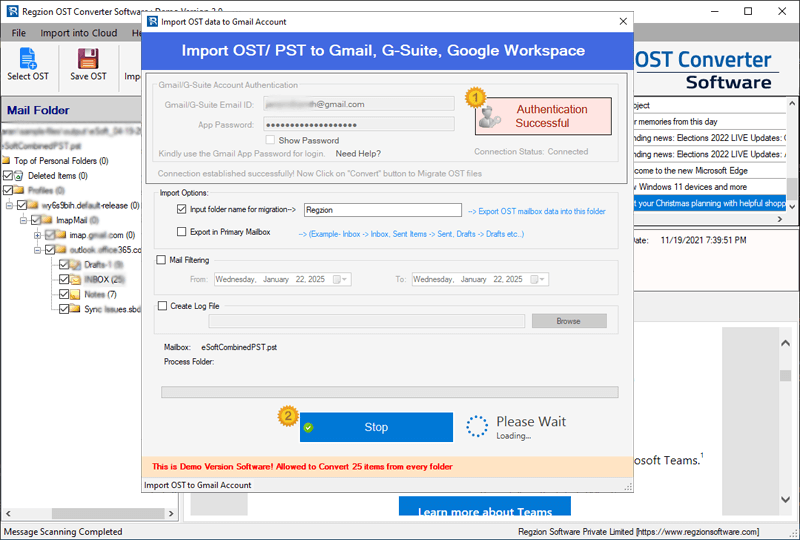Click the Authentication Successful user icon
This screenshot has height=540, width=800.
[x=490, y=116]
